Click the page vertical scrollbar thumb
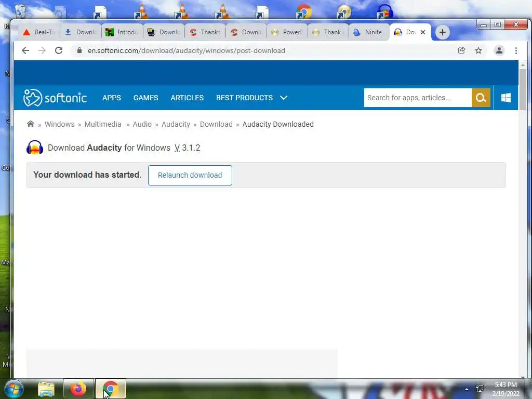 [x=523, y=89]
